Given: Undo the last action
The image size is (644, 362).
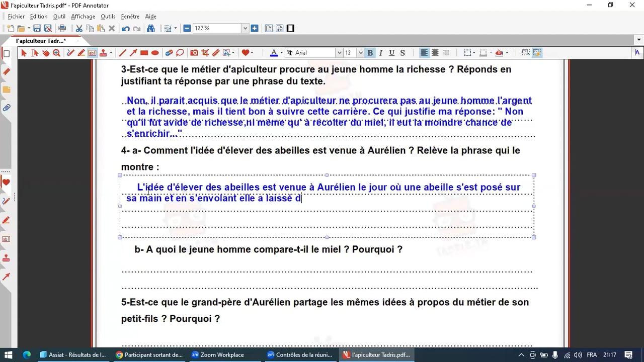Looking at the screenshot, I should [126, 29].
